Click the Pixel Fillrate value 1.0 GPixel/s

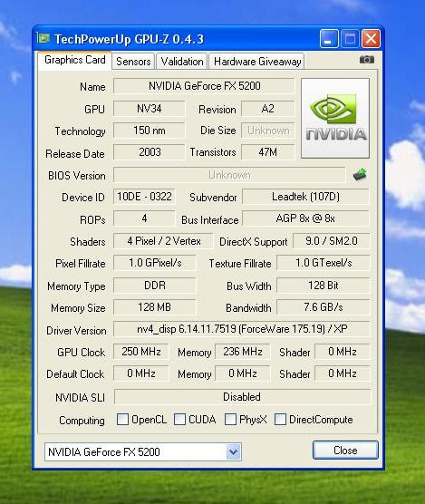(x=155, y=263)
